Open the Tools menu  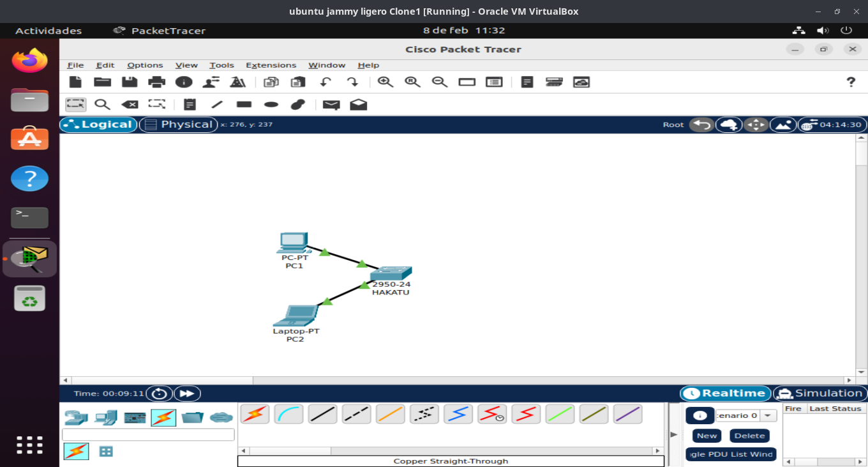pyautogui.click(x=221, y=65)
